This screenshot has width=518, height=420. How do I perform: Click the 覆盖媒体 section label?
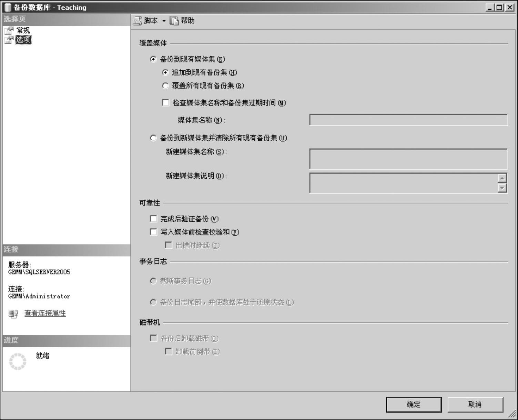[x=153, y=43]
